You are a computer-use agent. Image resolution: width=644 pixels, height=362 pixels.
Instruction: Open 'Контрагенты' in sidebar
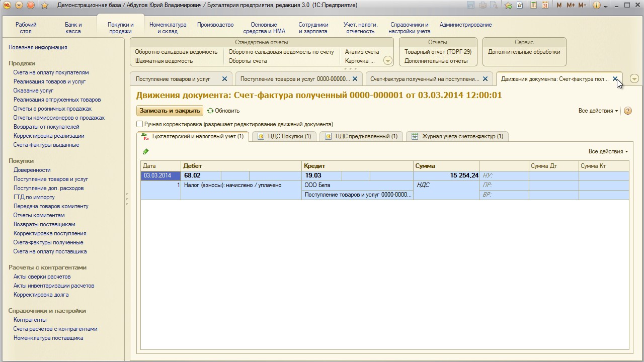point(30,320)
